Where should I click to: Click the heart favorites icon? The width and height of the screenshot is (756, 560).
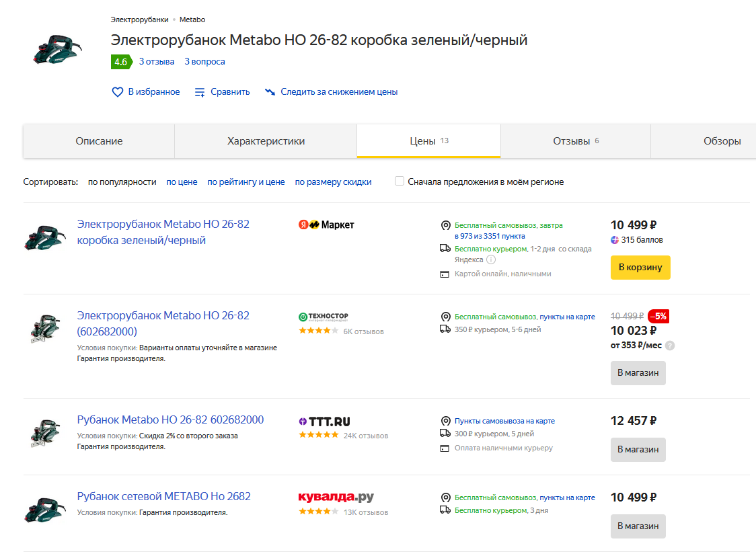click(x=118, y=92)
